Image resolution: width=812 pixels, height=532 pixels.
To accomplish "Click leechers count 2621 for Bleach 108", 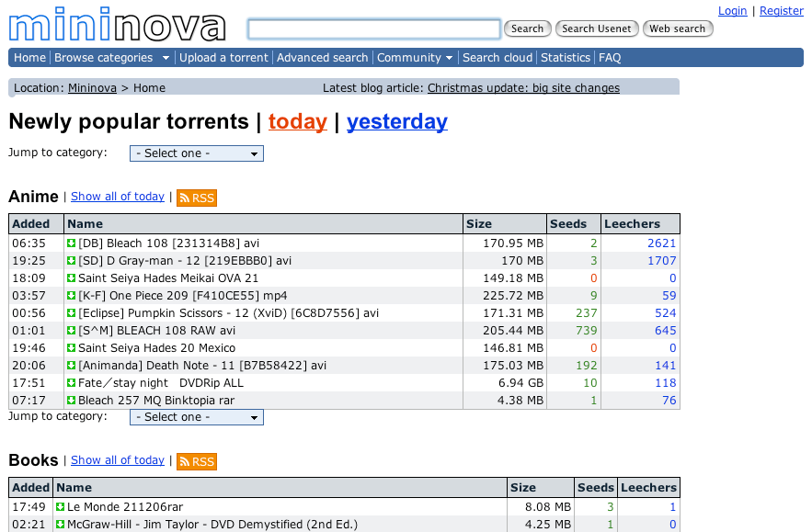I will point(662,243).
